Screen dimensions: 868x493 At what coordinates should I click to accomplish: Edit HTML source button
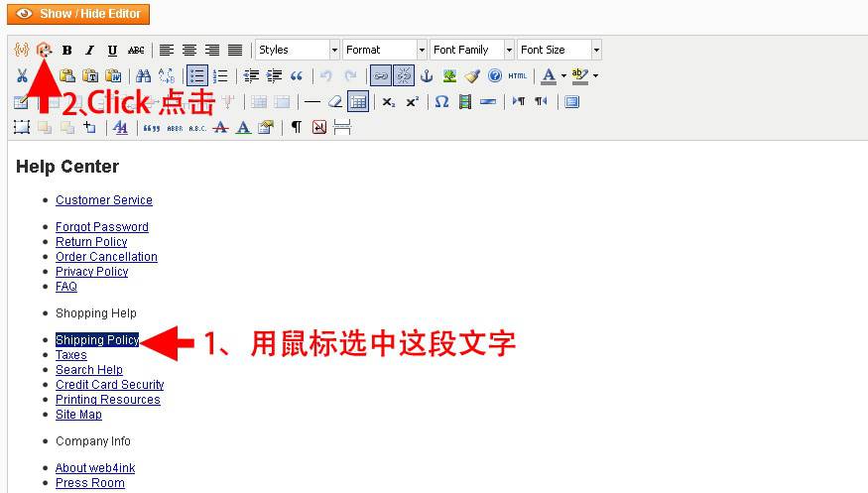(518, 75)
